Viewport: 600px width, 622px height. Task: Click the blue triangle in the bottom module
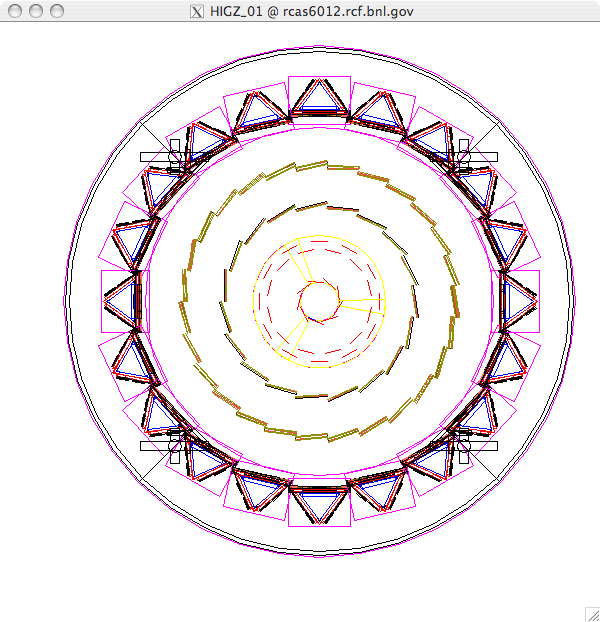point(319,506)
